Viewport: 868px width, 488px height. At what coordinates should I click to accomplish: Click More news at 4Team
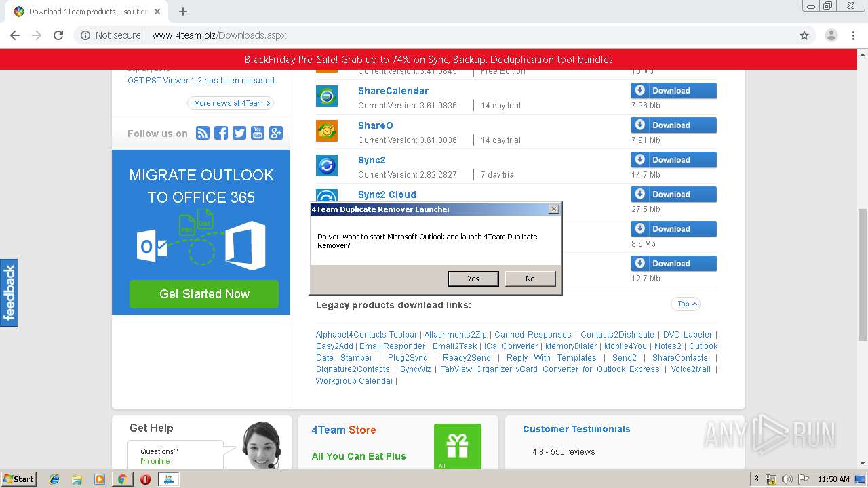click(x=231, y=103)
